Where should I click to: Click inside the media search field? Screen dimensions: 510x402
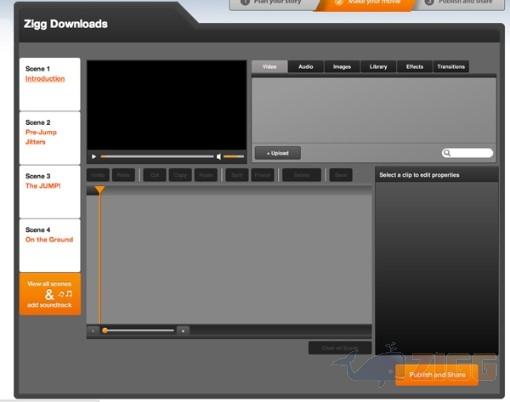click(x=467, y=153)
